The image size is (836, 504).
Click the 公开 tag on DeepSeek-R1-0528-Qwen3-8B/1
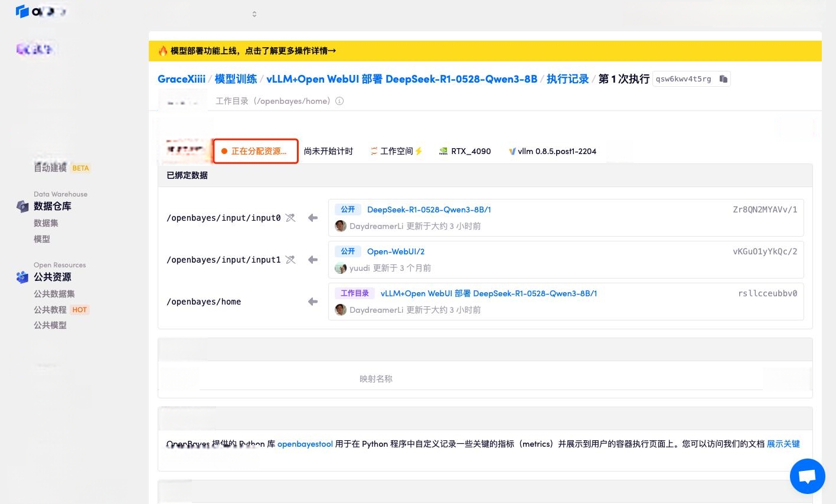[x=348, y=210]
